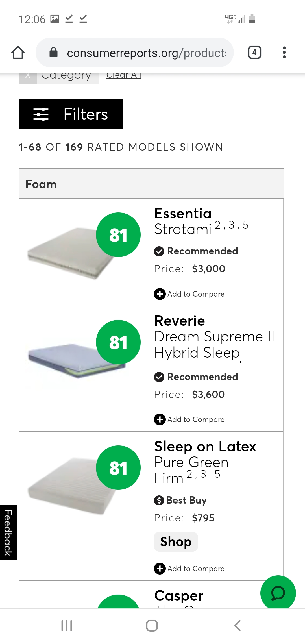Remove the Category filter chip with X
The image size is (305, 644).
click(28, 76)
